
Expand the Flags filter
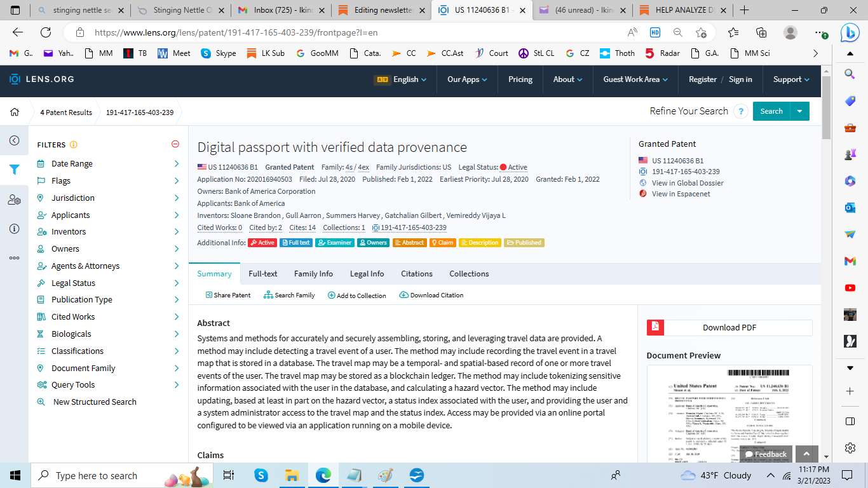click(108, 181)
